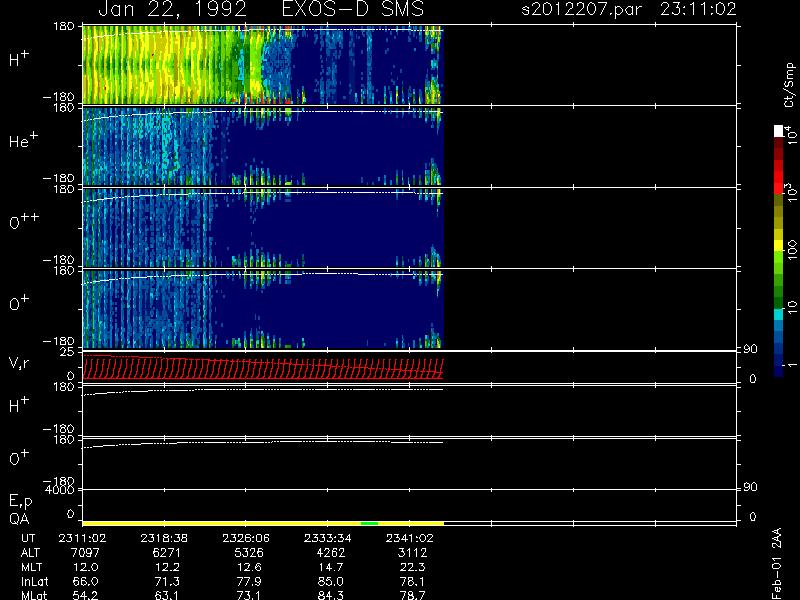The width and height of the screenshot is (800, 600).
Task: Click the rotated "Feb-01 2AA" text
Action: (777, 562)
